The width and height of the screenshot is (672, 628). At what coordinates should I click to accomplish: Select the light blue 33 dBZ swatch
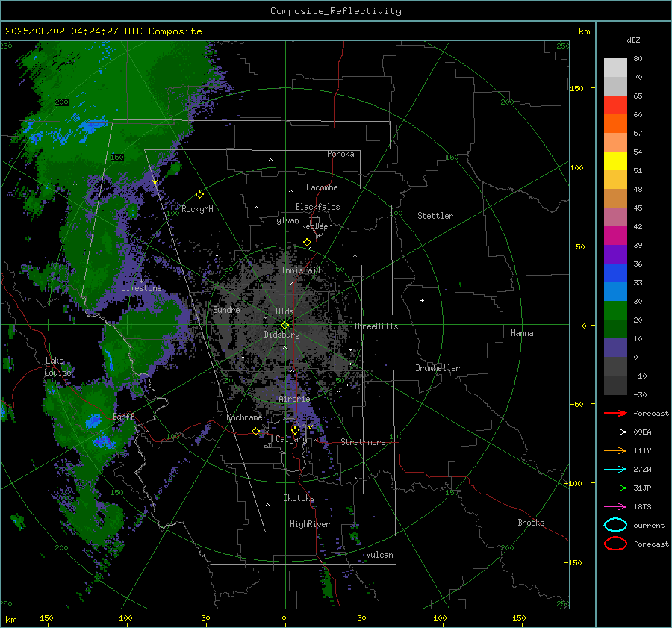click(x=615, y=291)
